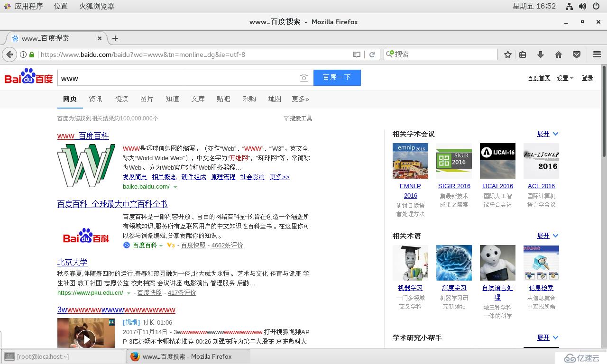Expand 学术研究小帮手 with 展开
607x364 pixels.
548,338
